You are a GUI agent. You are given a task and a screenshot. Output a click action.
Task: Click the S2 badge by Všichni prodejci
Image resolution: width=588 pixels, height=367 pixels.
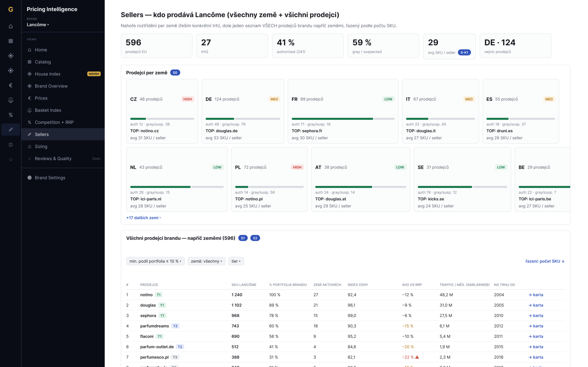pos(255,238)
